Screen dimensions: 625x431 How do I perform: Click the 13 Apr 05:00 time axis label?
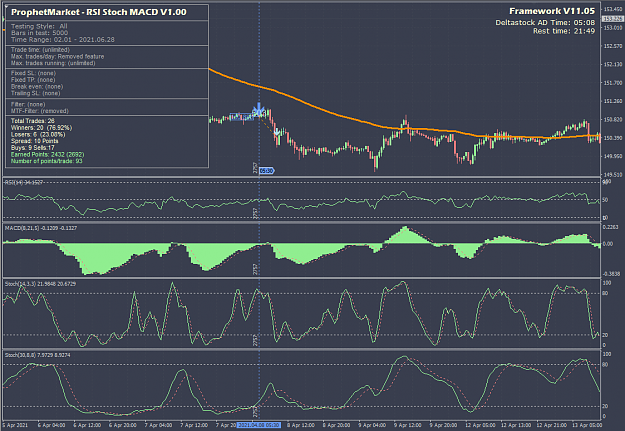click(x=586, y=425)
